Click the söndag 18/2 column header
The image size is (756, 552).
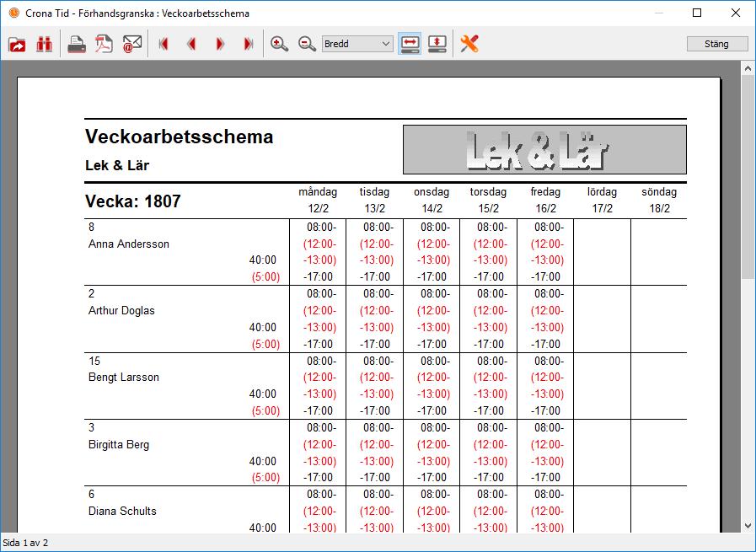tap(659, 200)
